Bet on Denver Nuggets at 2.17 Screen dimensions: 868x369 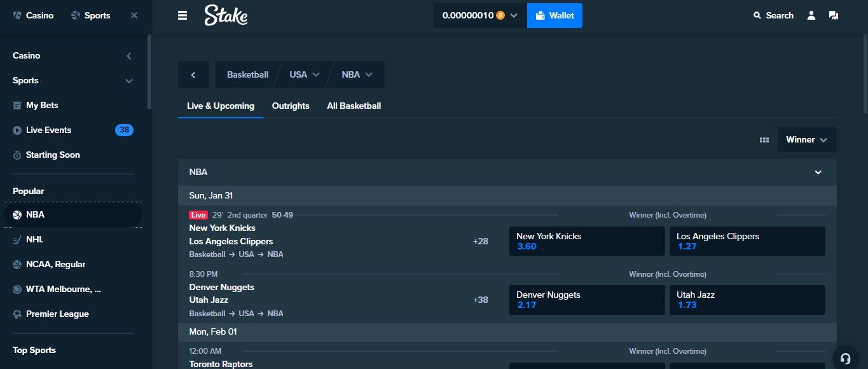tap(587, 300)
